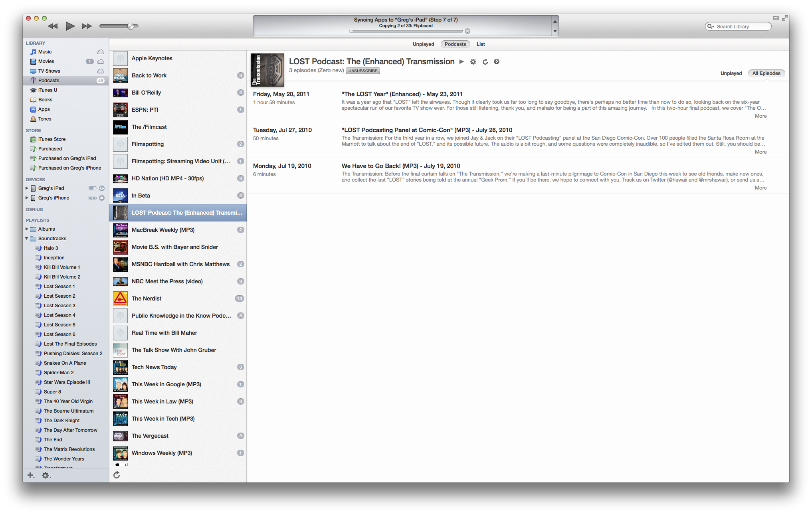The width and height of the screenshot is (812, 514).
Task: Select This Week in Tech (MP3)
Action: (x=178, y=419)
